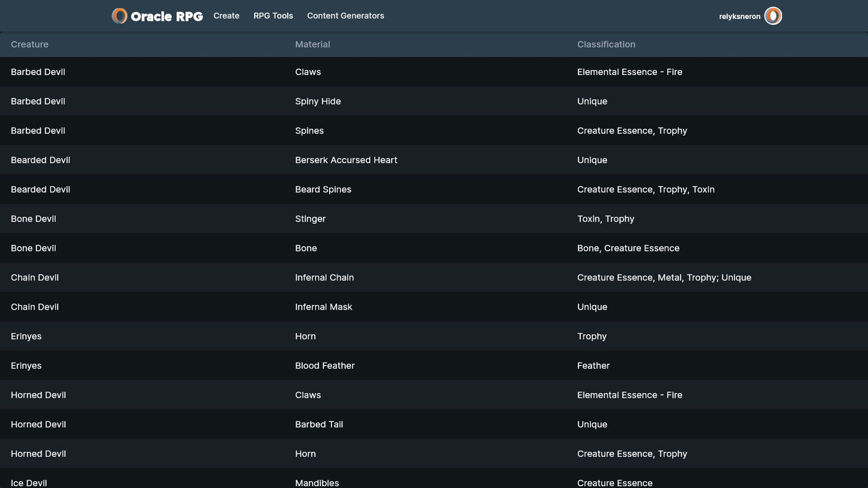The height and width of the screenshot is (488, 868).
Task: Click the Barbed Tail material cell
Action: (319, 425)
